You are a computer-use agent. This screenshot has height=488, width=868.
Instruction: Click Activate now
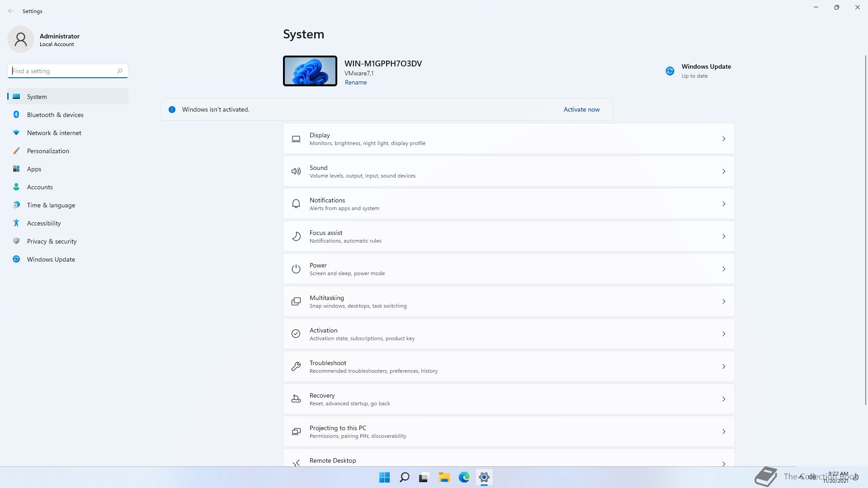point(581,109)
